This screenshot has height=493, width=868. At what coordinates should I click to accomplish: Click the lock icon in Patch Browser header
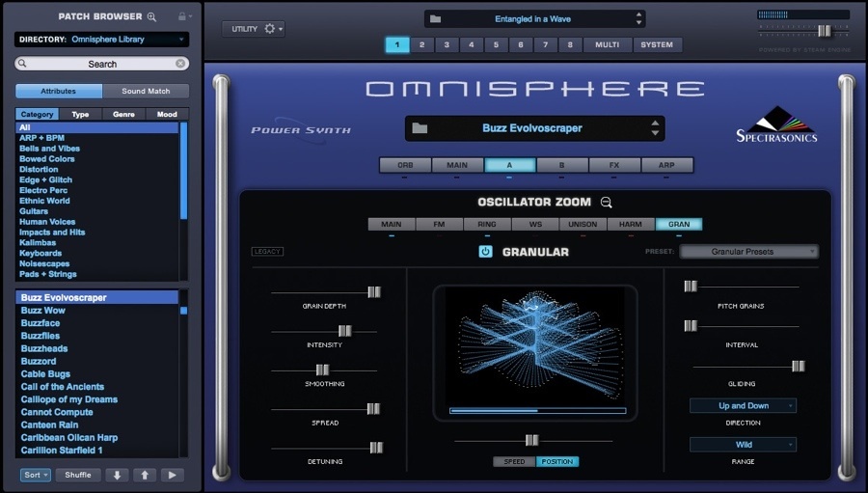181,16
